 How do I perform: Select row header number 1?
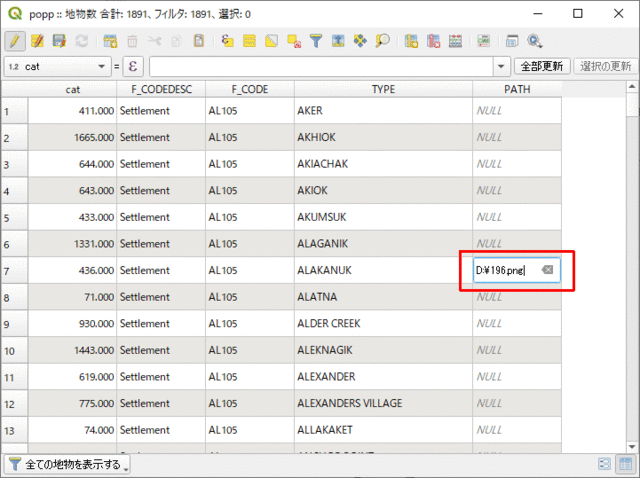coord(14,111)
